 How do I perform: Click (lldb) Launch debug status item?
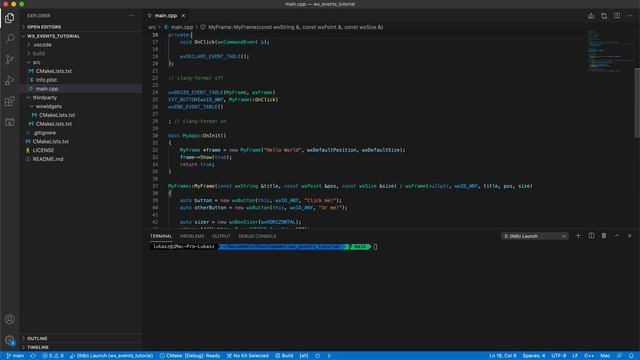(111, 356)
